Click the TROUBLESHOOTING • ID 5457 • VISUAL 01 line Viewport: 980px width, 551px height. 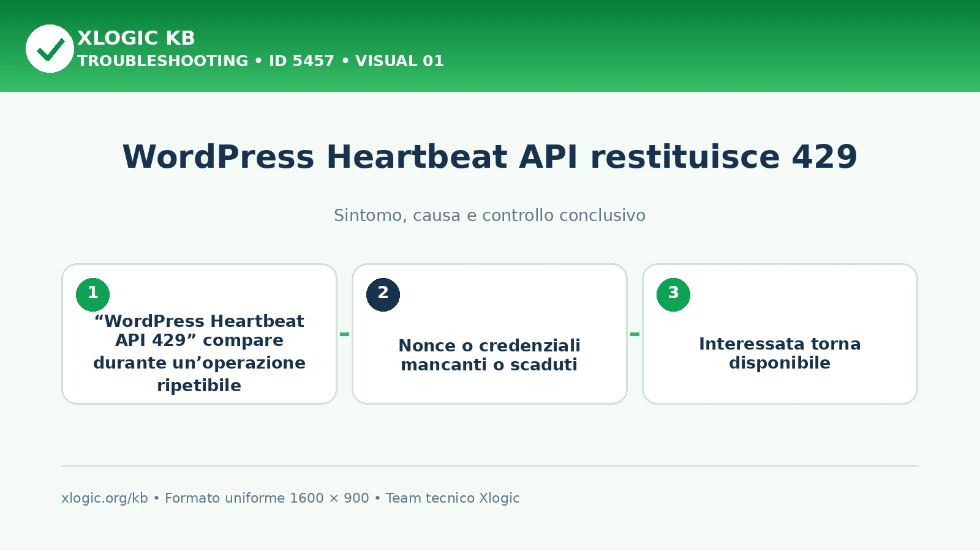(260, 61)
